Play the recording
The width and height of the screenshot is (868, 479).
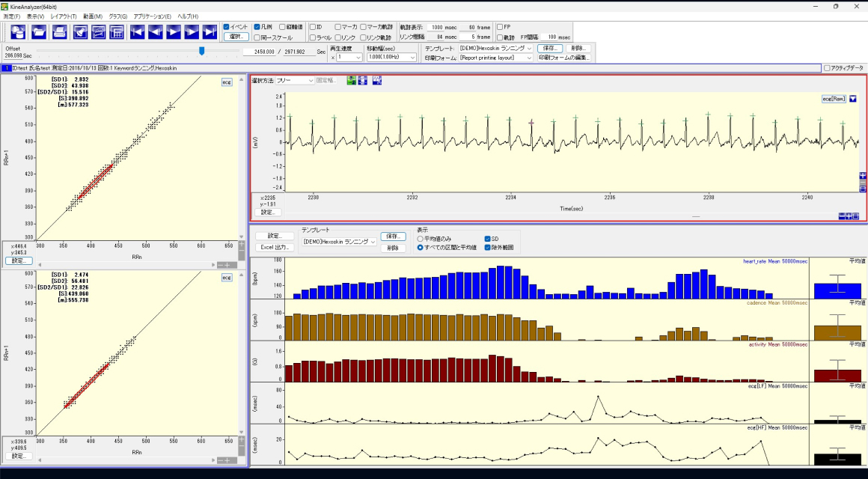[174, 31]
